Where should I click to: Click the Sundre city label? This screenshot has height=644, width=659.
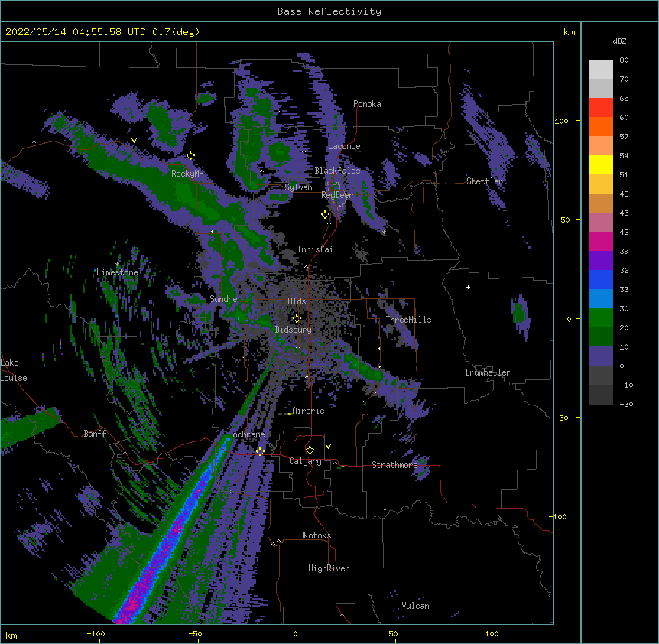tap(223, 299)
